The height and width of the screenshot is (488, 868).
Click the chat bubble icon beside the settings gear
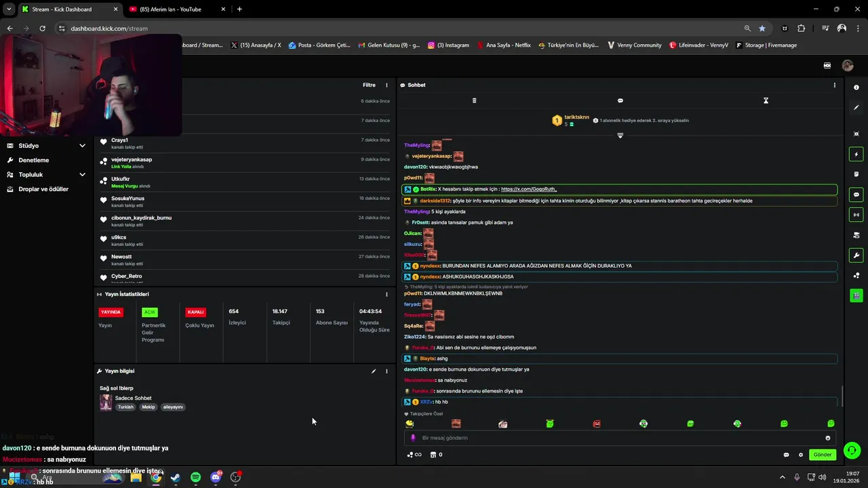(786, 455)
